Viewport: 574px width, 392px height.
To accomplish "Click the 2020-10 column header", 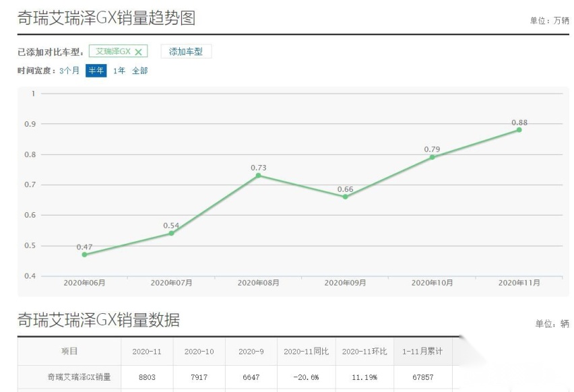I will click(199, 352).
